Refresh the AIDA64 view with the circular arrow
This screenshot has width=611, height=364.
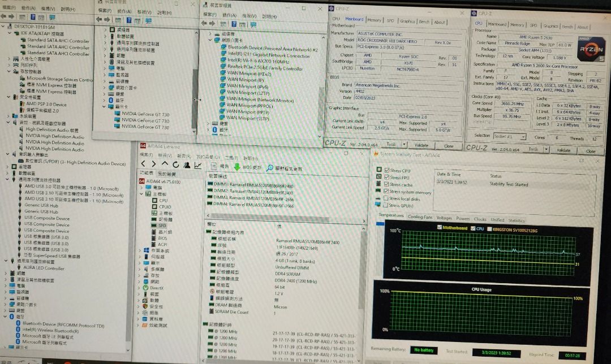176,164
